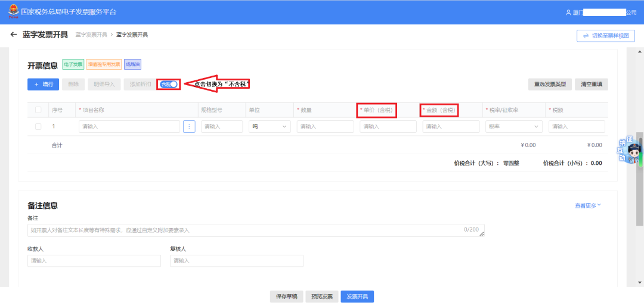
Task: Click the 项目名称 column header
Action: tap(92, 110)
